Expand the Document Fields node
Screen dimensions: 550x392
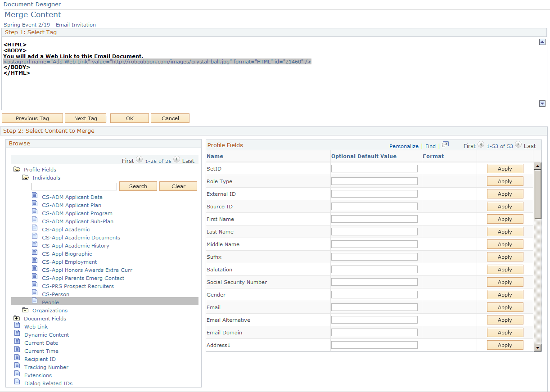[x=17, y=318]
